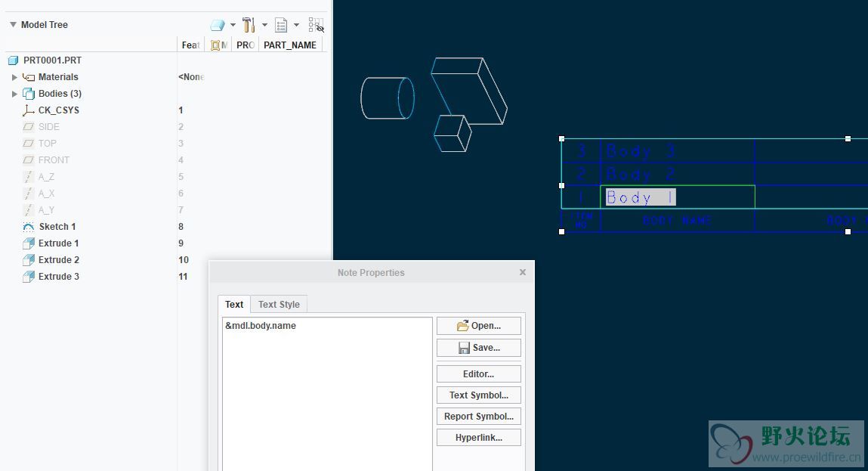Click item number 1 cell in table
Viewport: 868px width, 471px height.
(581, 197)
